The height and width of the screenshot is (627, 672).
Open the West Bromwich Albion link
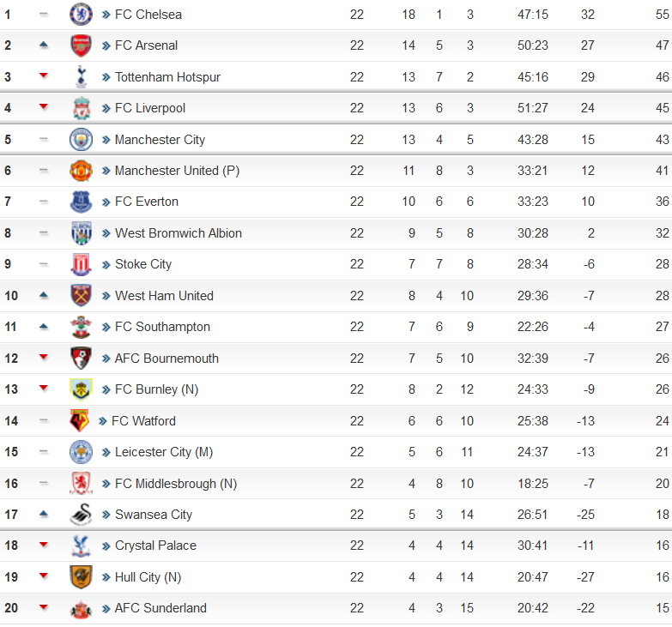[x=179, y=233]
